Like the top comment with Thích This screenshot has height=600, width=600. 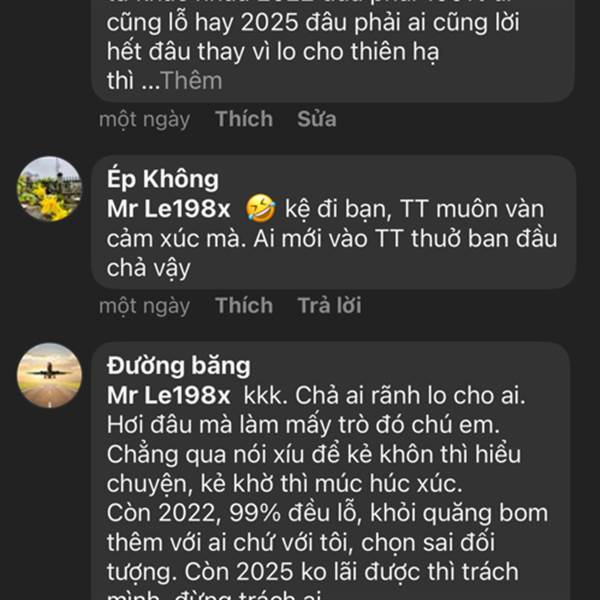coord(244,119)
